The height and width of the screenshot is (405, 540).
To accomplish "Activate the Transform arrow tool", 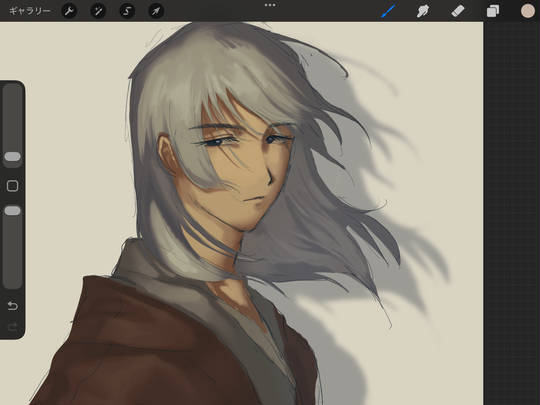I will pyautogui.click(x=156, y=11).
